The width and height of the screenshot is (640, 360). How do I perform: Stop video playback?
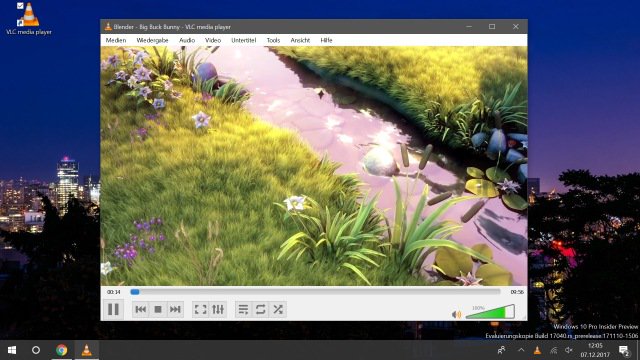(158, 309)
